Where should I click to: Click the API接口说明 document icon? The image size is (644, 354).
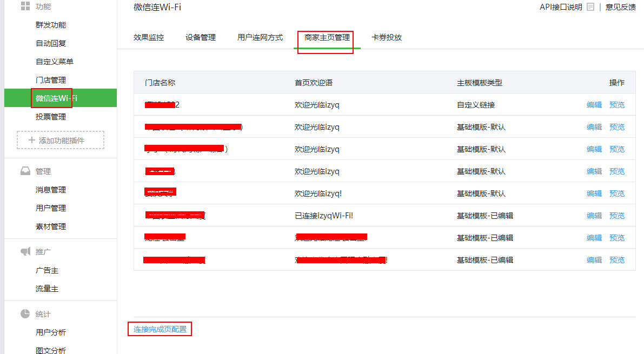pyautogui.click(x=590, y=7)
